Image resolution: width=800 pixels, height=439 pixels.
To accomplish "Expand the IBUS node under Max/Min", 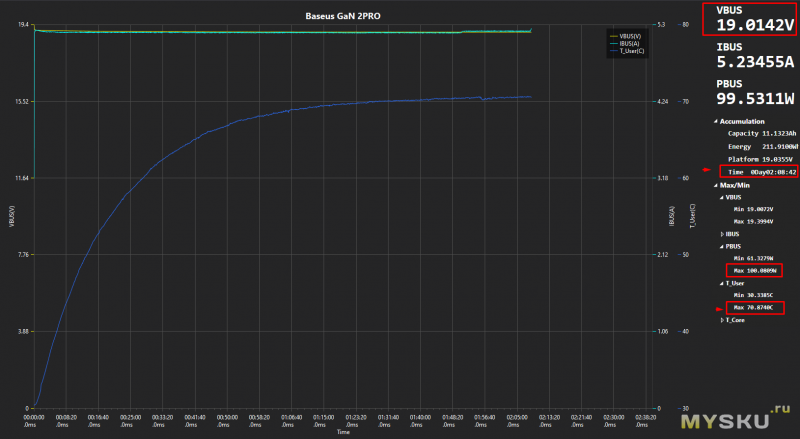I will pyautogui.click(x=722, y=234).
